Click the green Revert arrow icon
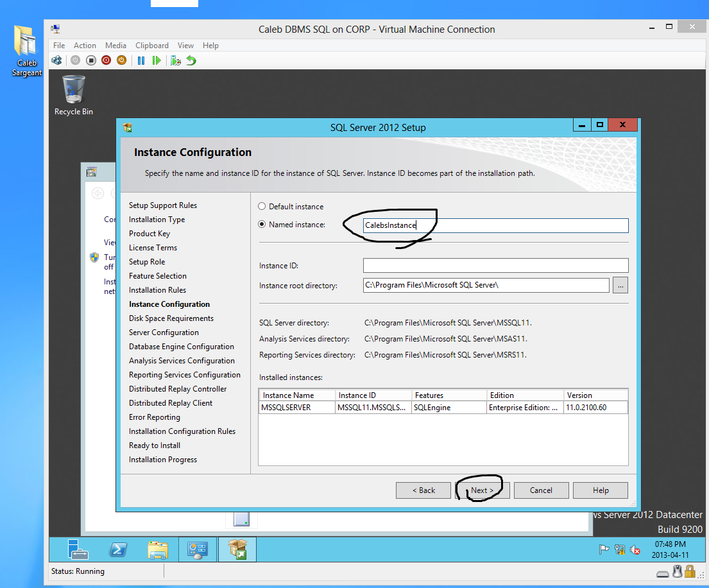Viewport: 709px width, 588px height. [x=191, y=60]
